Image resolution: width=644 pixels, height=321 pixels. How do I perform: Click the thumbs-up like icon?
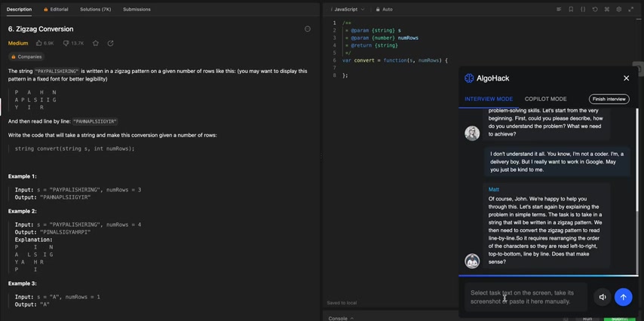pyautogui.click(x=39, y=43)
